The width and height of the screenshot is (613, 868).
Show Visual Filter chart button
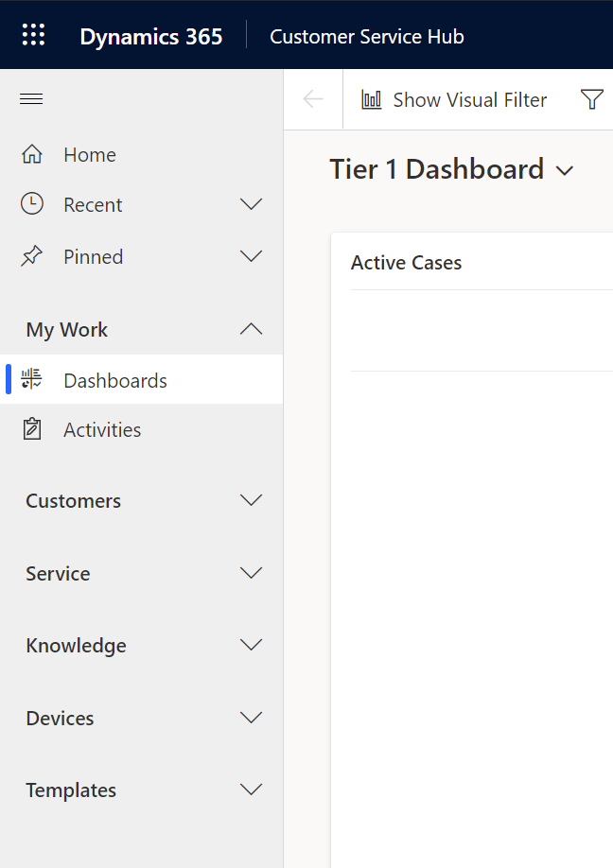click(x=454, y=99)
